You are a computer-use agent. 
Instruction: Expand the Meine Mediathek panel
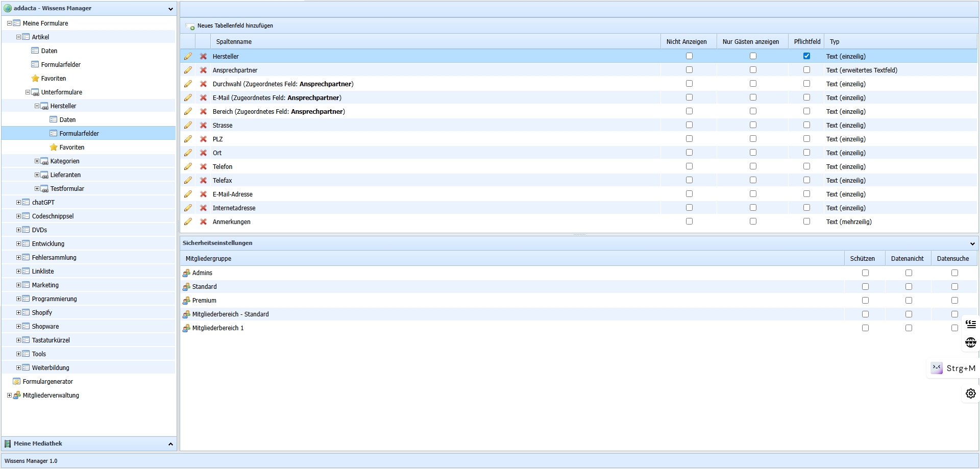[x=170, y=444]
